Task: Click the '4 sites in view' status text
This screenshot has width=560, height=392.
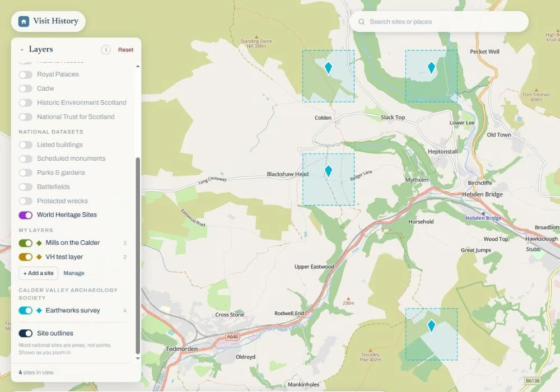Action: coord(36,372)
